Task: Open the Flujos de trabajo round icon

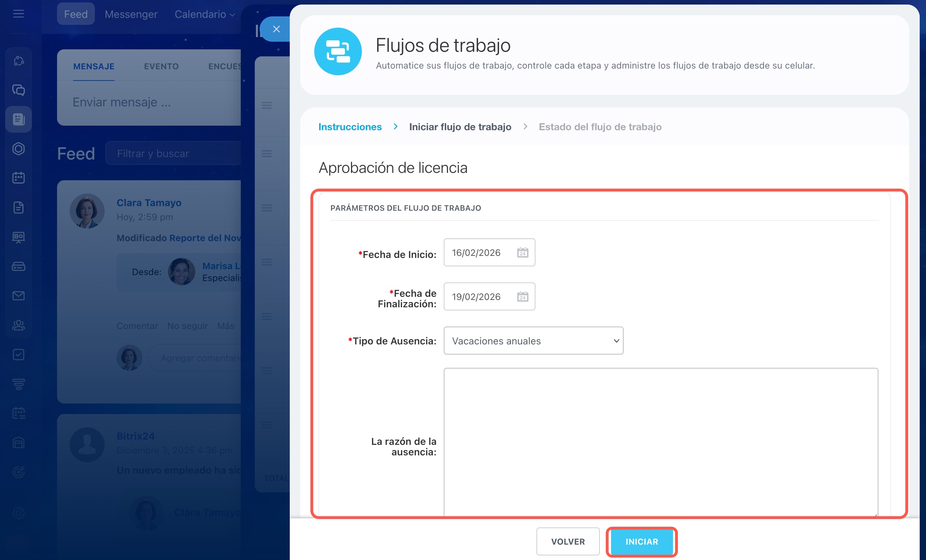Action: point(338,51)
